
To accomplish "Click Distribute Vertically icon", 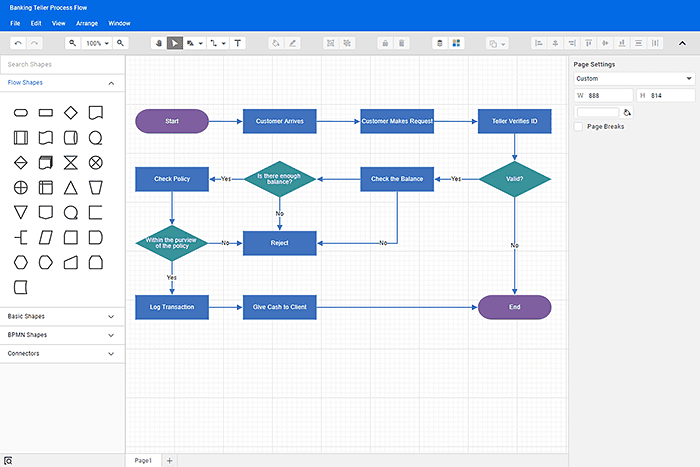I will coord(638,43).
